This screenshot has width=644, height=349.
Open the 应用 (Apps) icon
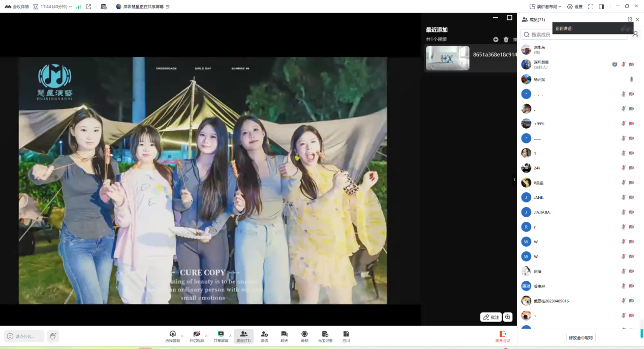coord(346,336)
